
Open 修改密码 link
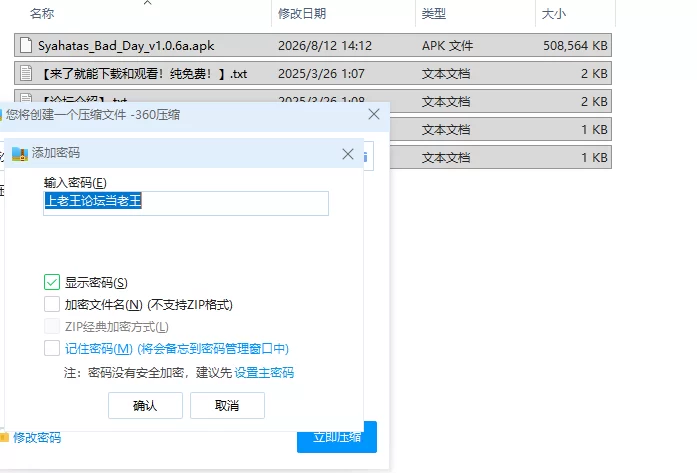tap(37, 438)
